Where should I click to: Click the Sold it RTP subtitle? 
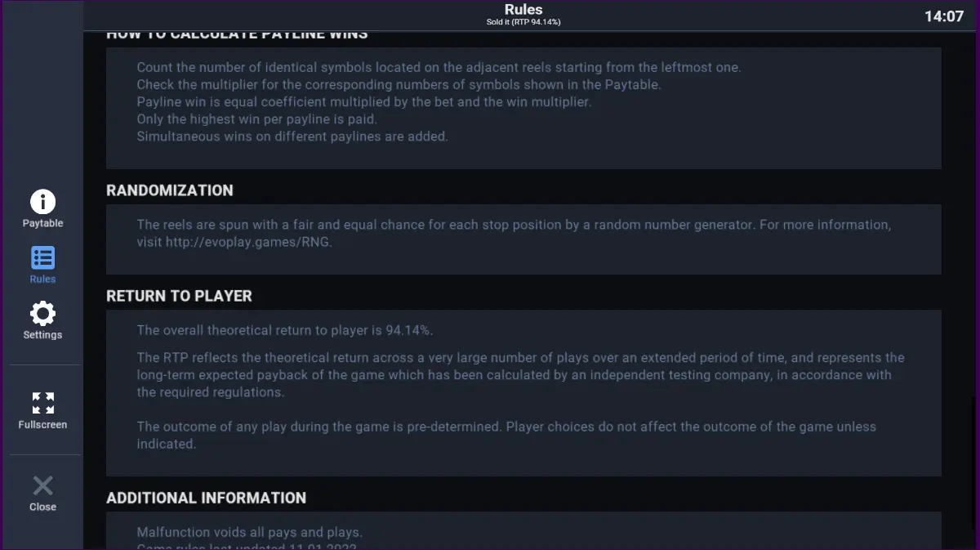[x=523, y=22]
